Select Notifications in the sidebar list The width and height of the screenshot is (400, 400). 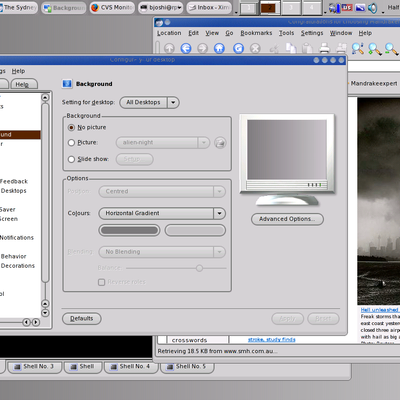click(17, 238)
